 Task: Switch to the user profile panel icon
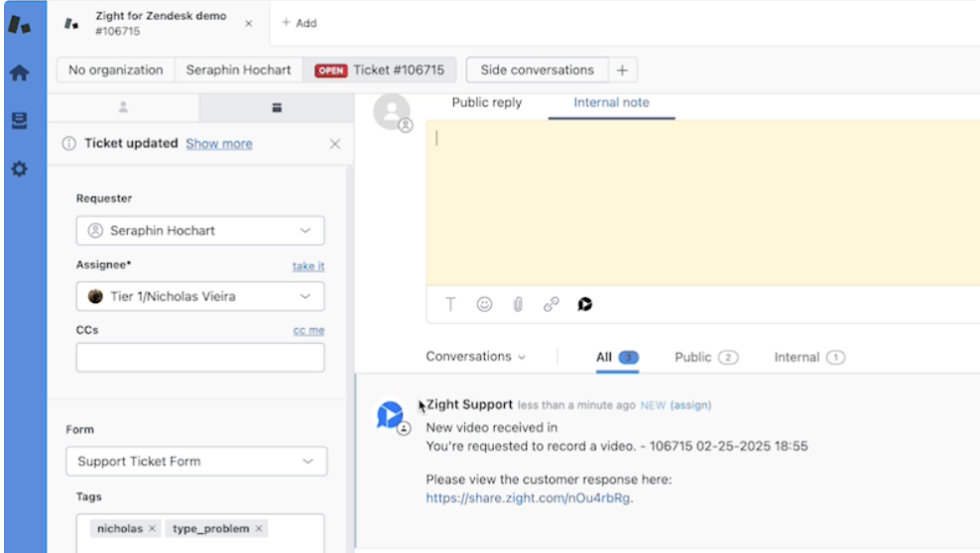[x=123, y=107]
